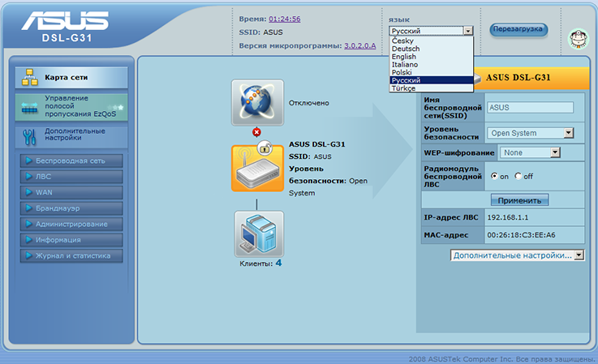
Task: Click the Перезагрузка reboot button
Action: (518, 29)
